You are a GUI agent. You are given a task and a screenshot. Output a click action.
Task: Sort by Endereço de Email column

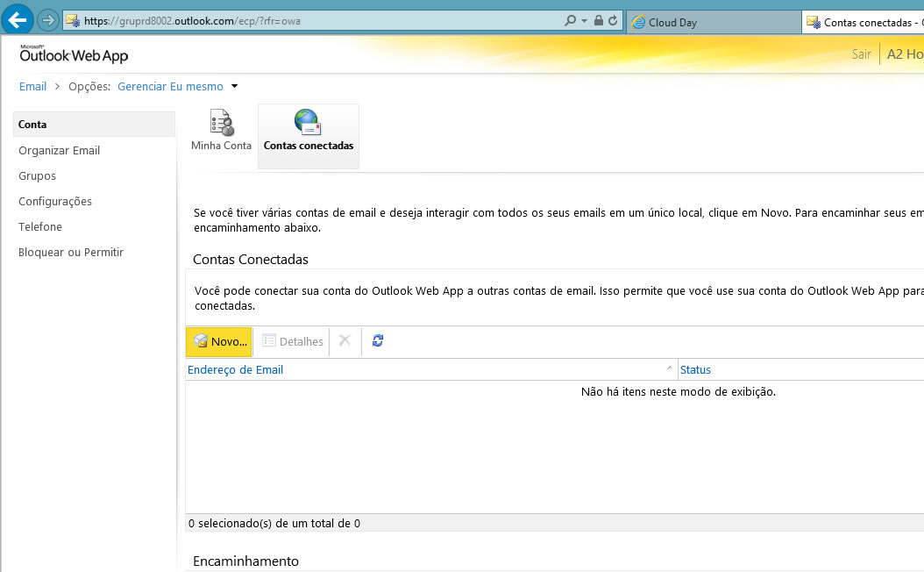click(235, 369)
